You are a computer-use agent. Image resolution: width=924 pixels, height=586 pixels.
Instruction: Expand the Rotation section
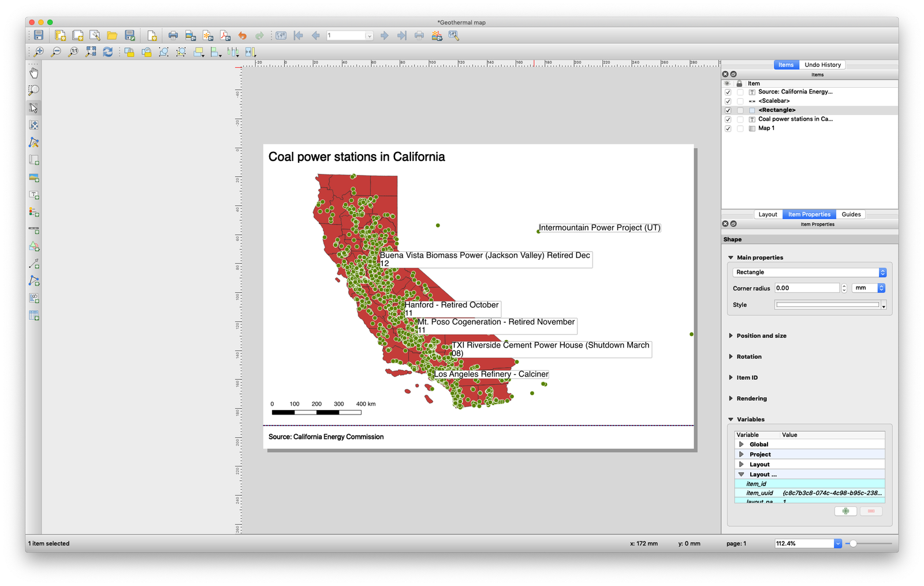[x=731, y=357]
